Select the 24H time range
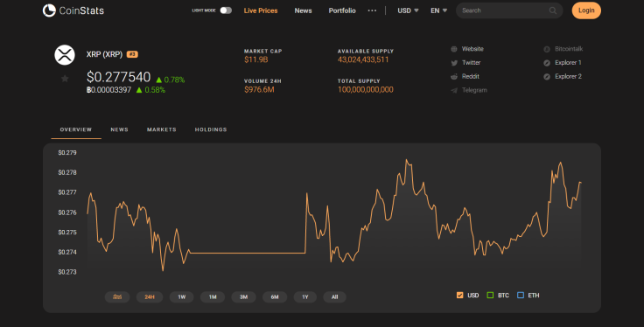Viewport: 644px width, 327px height. (150, 296)
